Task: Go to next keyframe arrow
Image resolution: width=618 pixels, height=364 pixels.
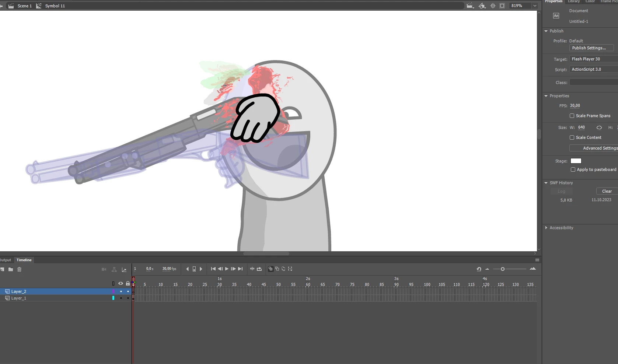Action: click(201, 269)
